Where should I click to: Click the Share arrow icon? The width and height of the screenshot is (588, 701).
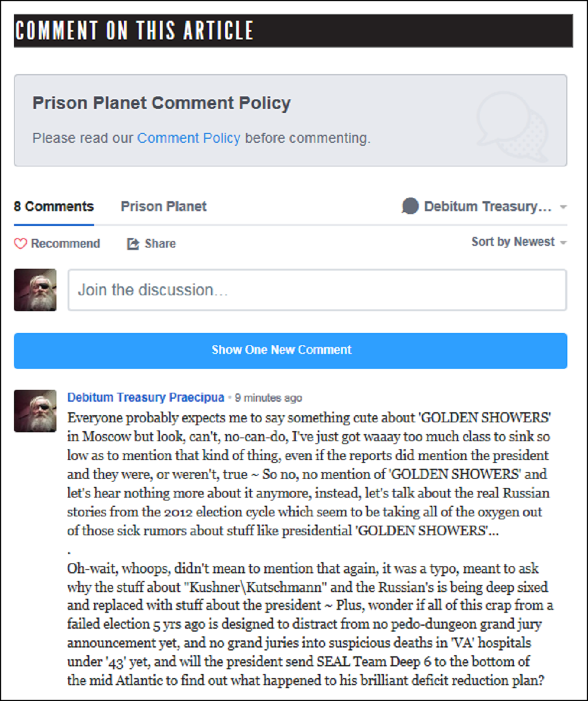(x=133, y=243)
